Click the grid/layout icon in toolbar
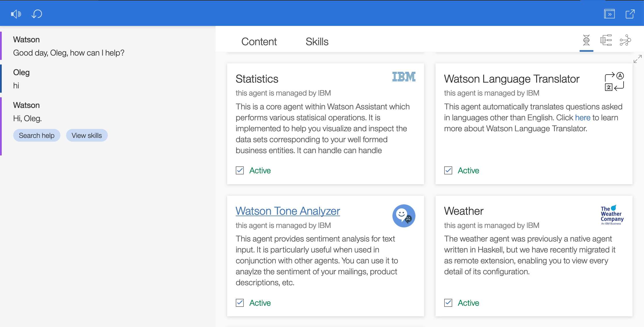Image resolution: width=644 pixels, height=327 pixels. click(605, 41)
